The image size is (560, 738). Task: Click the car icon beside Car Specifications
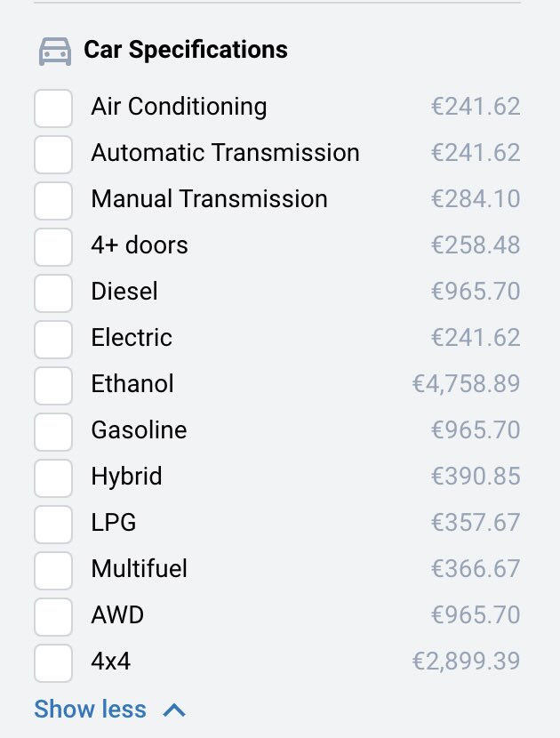55,51
